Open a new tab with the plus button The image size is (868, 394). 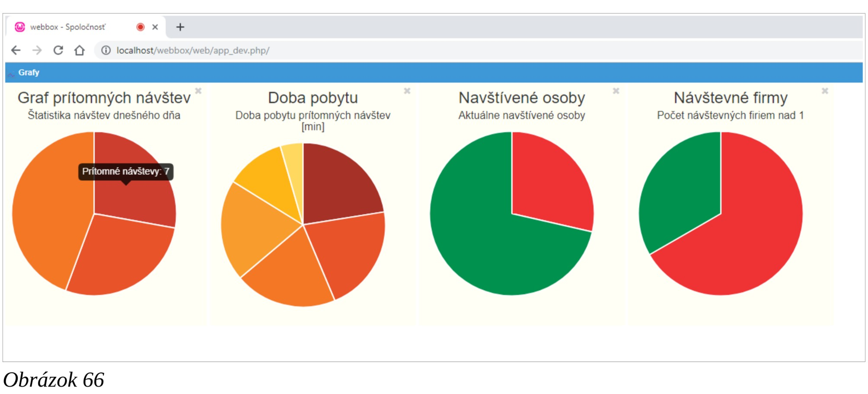[180, 27]
